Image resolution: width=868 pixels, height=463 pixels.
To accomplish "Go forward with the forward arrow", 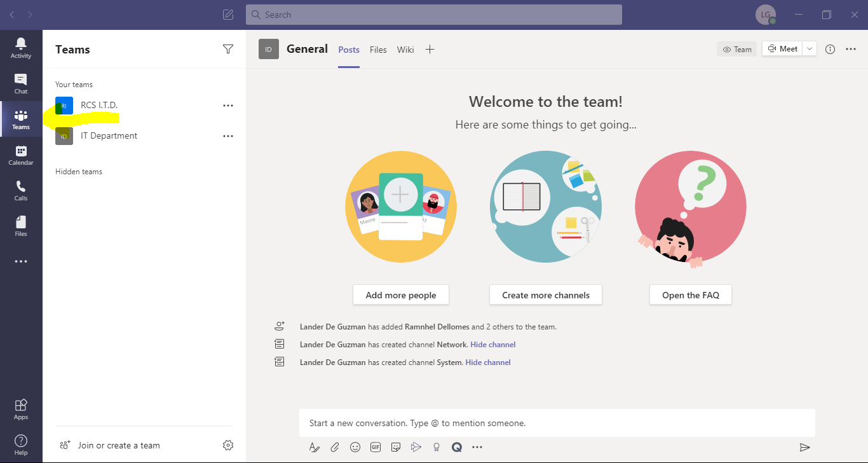I will click(x=30, y=15).
